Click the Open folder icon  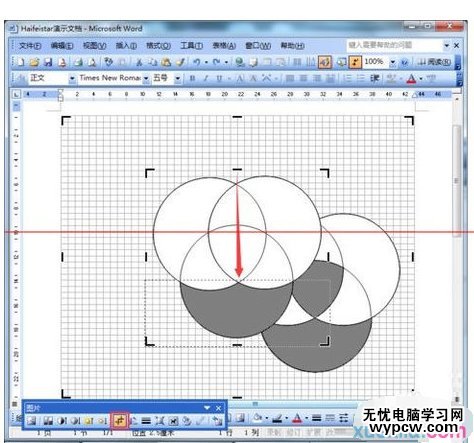(x=34, y=62)
